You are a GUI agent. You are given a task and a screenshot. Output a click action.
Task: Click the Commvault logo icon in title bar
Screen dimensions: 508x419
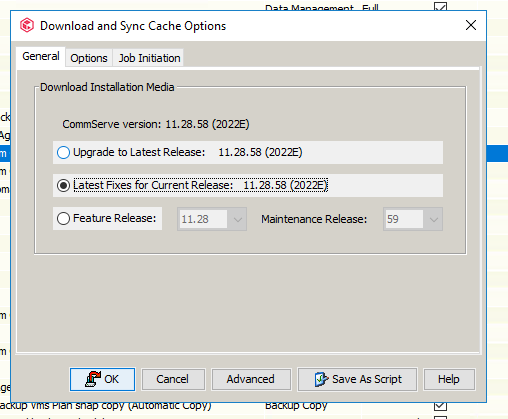[x=27, y=26]
